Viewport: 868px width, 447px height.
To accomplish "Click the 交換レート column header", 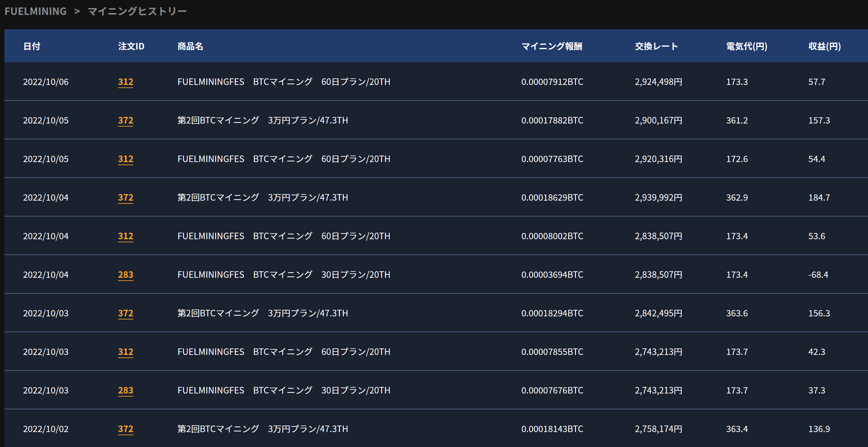I will click(x=656, y=46).
